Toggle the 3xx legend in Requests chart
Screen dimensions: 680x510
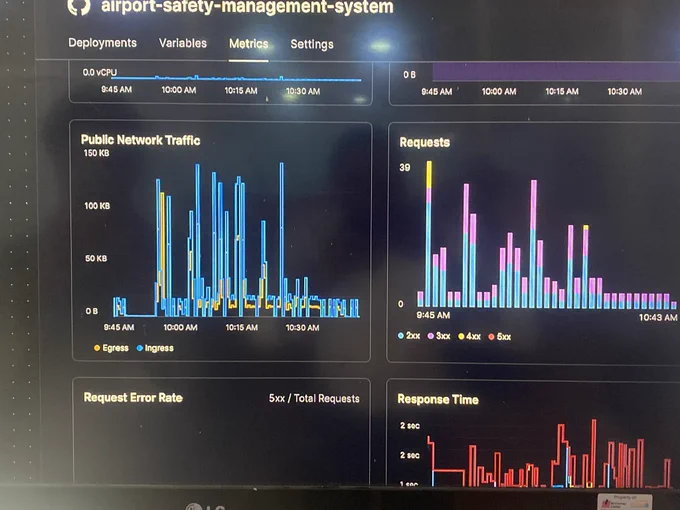[x=439, y=336]
